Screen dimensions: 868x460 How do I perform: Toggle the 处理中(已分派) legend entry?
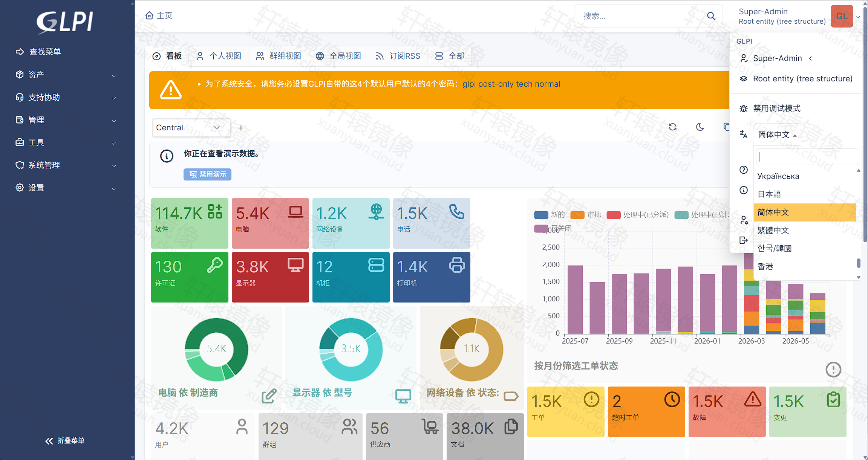637,215
